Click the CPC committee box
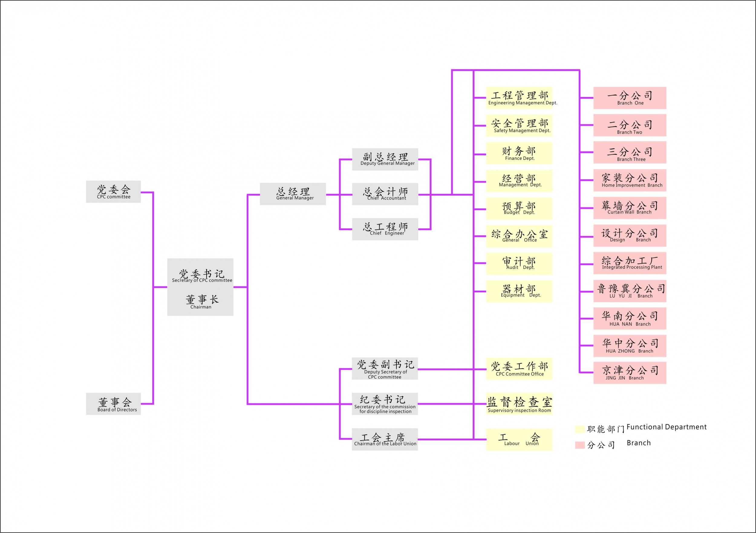 (113, 192)
